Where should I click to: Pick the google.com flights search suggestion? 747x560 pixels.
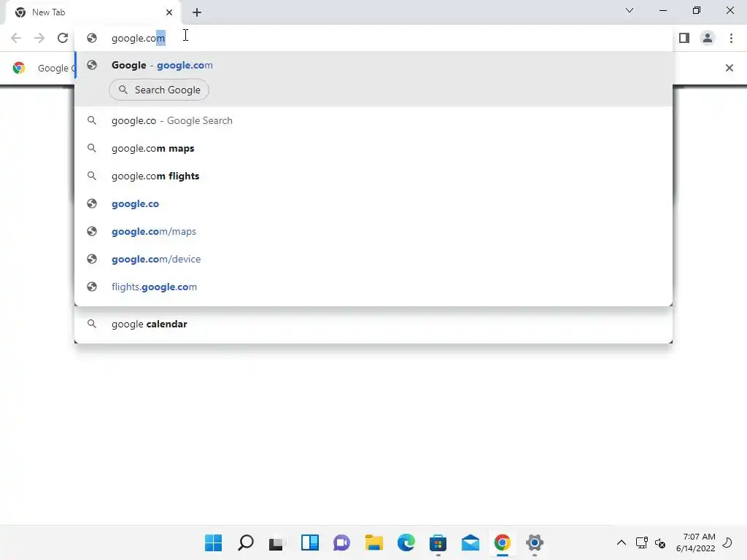click(373, 176)
